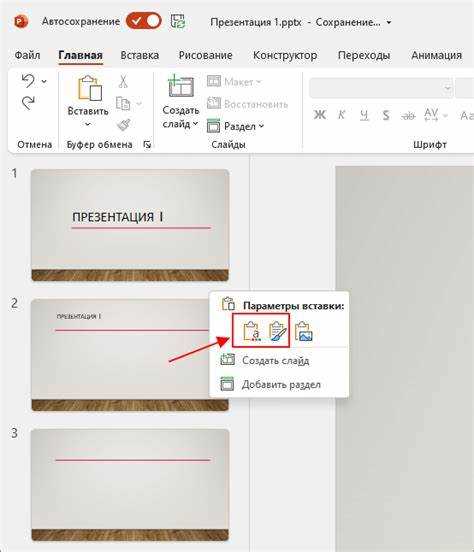Switch to the Вставка tab
This screenshot has width=474, height=552.
point(139,55)
